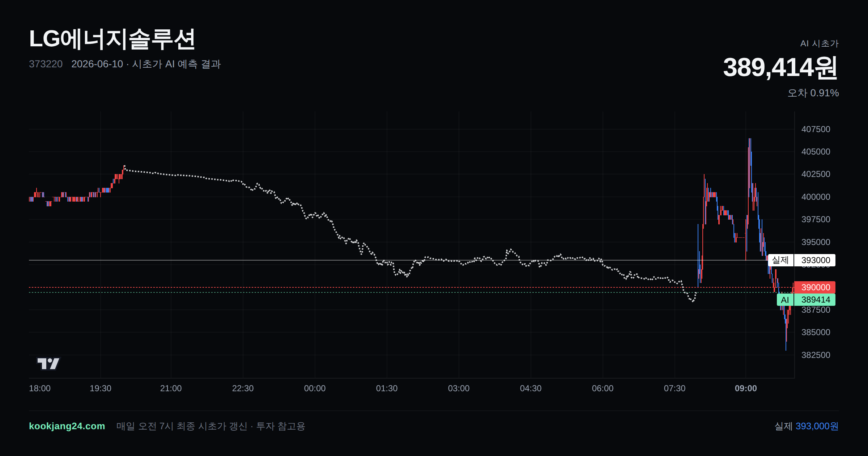This screenshot has width=868, height=456.
Task: Click the 397500 price axis label
Action: [x=816, y=219]
